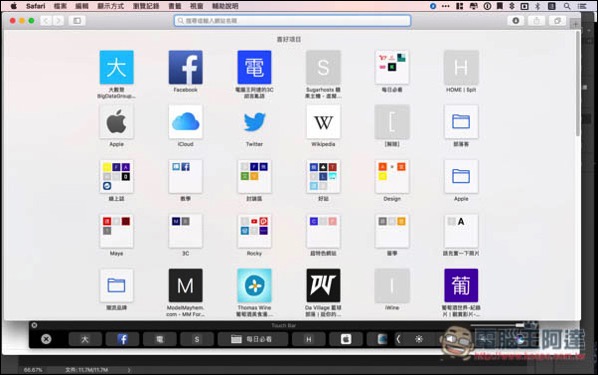Open the Rocky favorites folder
The image size is (598, 375).
tap(254, 231)
